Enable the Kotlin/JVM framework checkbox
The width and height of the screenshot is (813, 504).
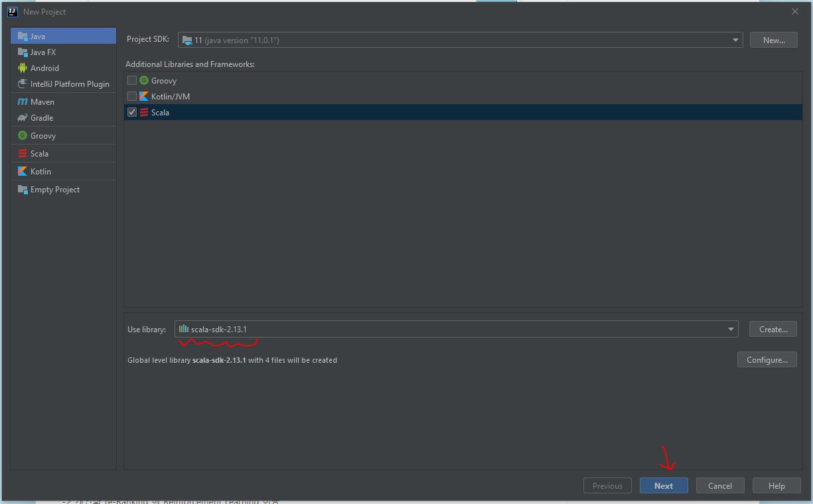pyautogui.click(x=132, y=97)
